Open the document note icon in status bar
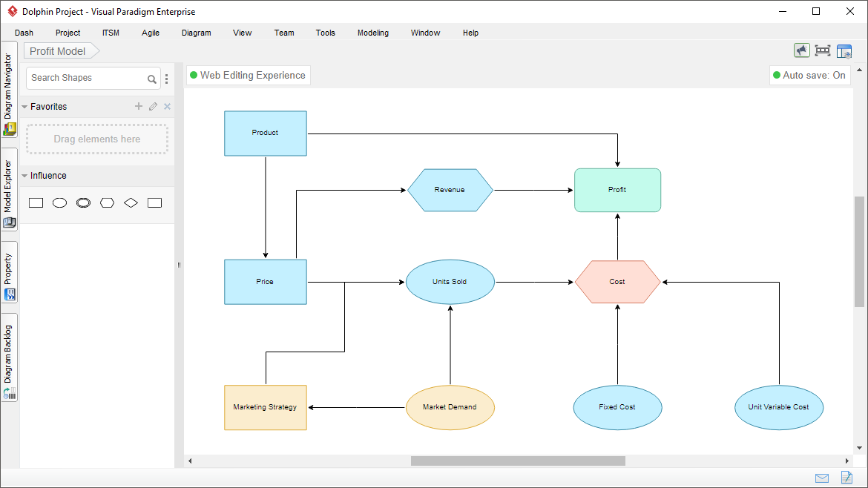This screenshot has height=488, width=868. [x=846, y=478]
